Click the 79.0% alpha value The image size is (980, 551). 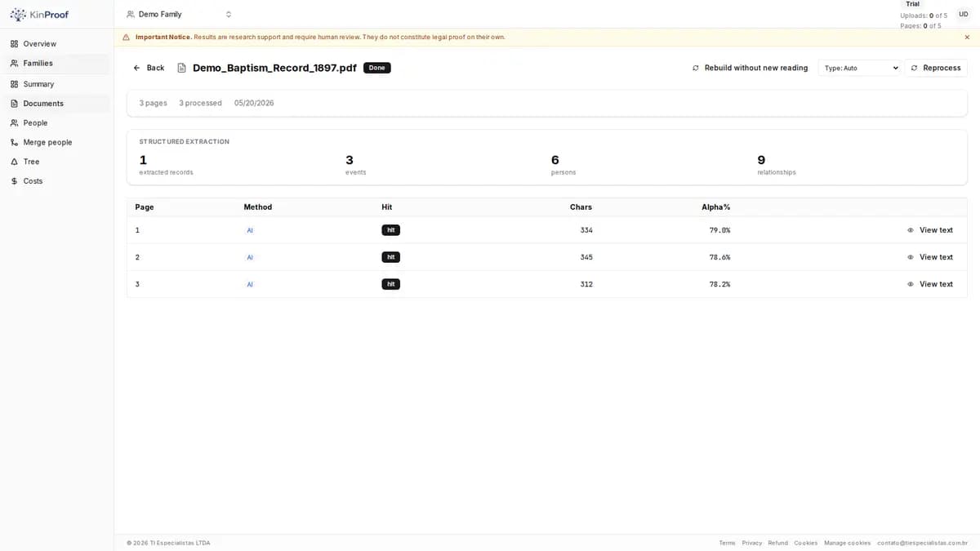pyautogui.click(x=719, y=230)
